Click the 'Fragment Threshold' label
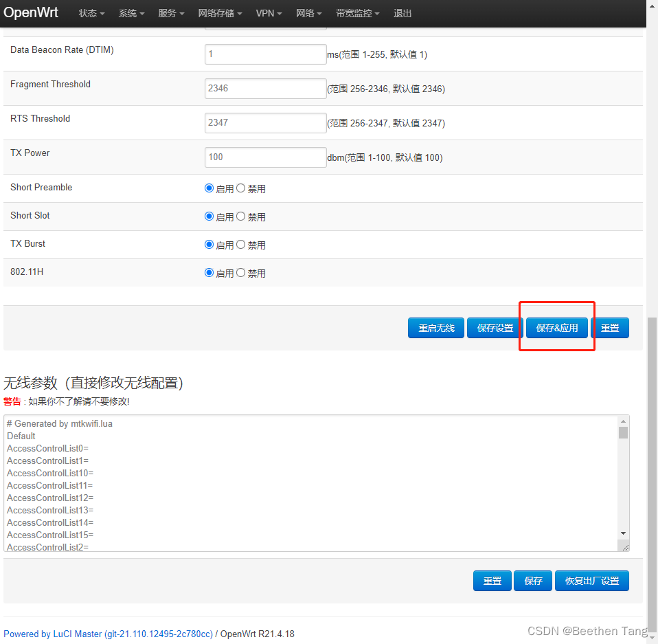Screen dimensions: 658x644 [x=50, y=84]
